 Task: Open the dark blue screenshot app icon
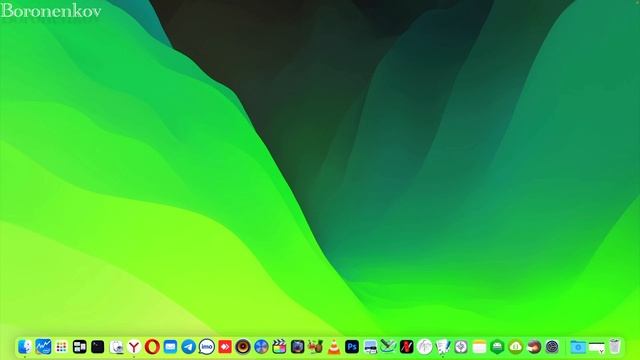(298, 347)
